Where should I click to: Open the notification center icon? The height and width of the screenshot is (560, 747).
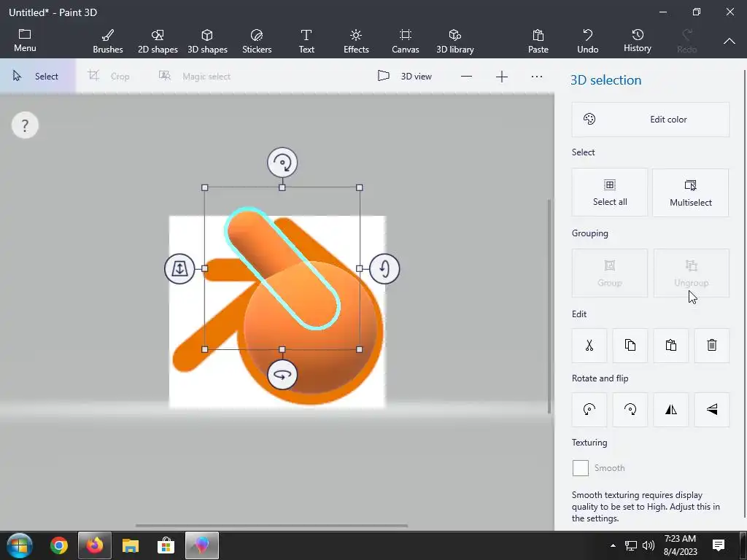click(719, 545)
